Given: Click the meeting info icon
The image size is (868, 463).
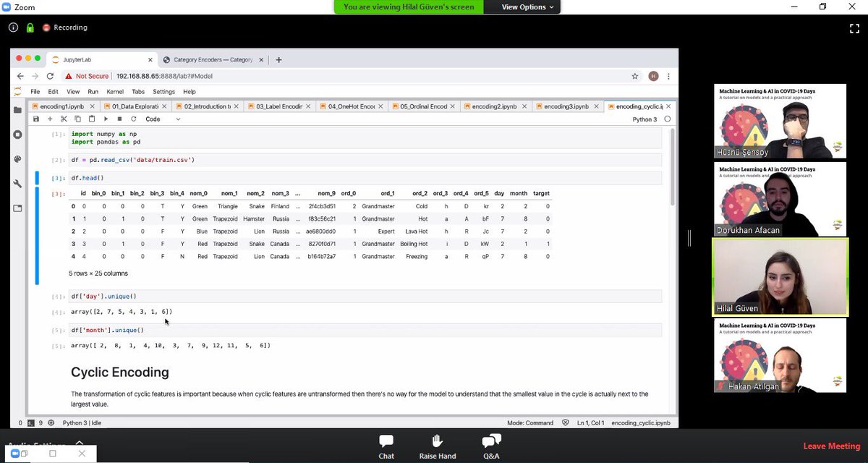Looking at the screenshot, I should point(14,27).
